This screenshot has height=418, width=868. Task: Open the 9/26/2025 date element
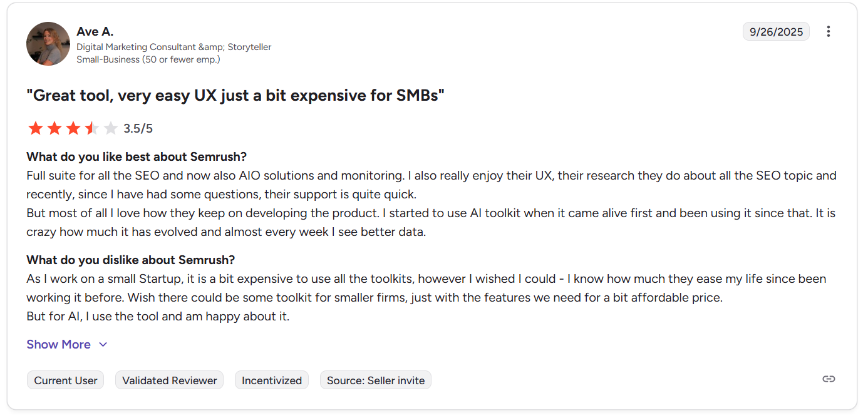tap(776, 31)
